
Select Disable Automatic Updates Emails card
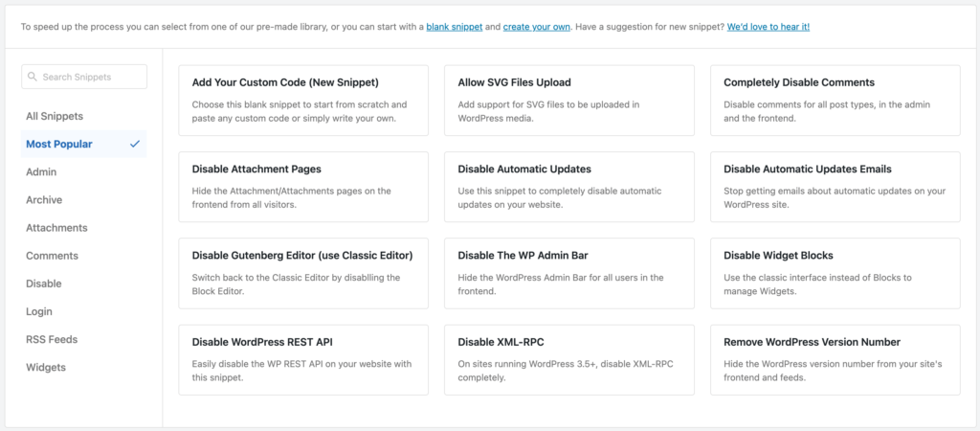(835, 187)
